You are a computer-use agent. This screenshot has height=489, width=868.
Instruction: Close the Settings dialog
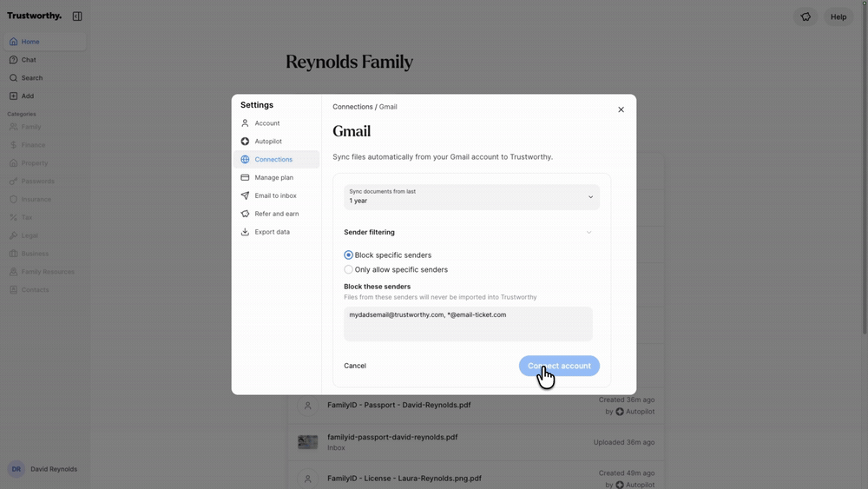[x=621, y=109]
